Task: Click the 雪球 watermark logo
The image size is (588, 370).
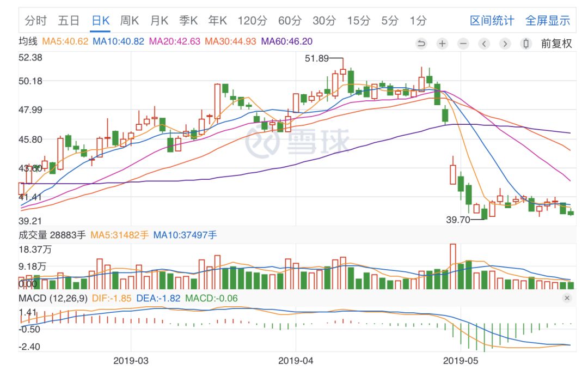Action: point(297,140)
